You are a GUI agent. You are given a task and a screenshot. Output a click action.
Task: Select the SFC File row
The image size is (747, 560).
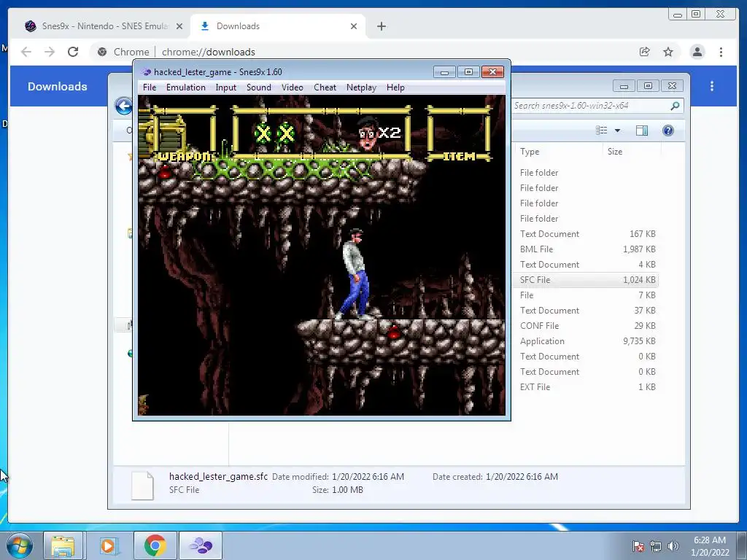point(586,279)
